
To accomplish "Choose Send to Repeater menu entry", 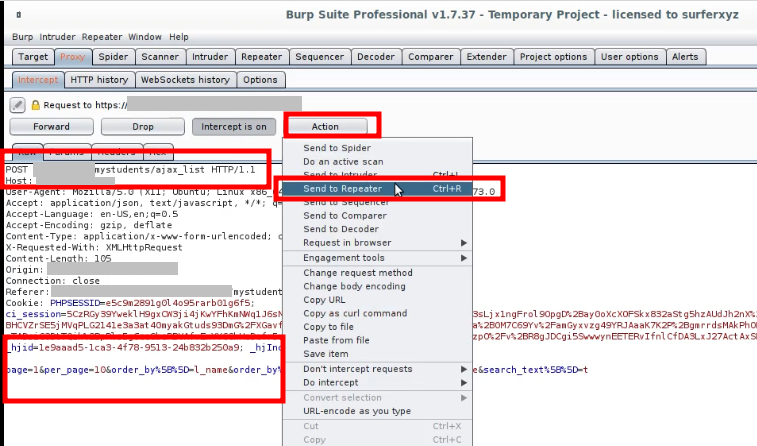I will pos(377,189).
